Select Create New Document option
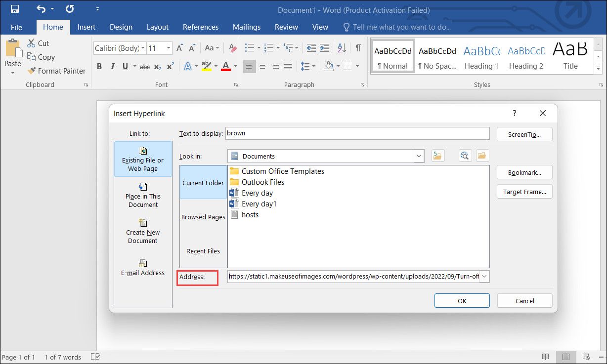 tap(143, 231)
